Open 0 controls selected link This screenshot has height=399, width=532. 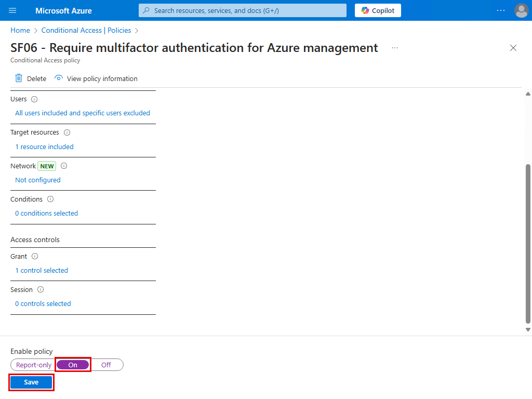[x=43, y=303]
